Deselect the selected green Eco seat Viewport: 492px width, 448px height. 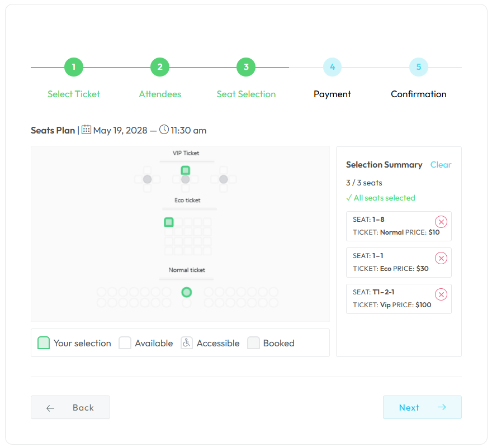(169, 222)
